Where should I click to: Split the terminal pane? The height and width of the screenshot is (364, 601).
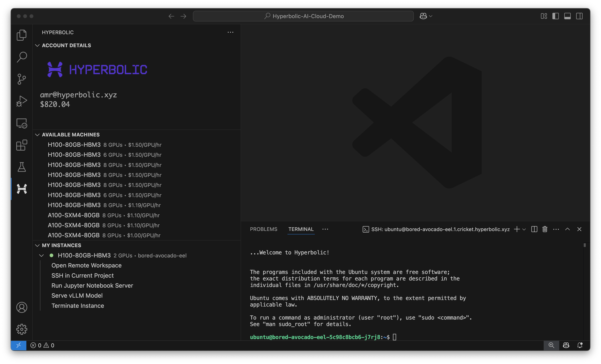click(534, 229)
